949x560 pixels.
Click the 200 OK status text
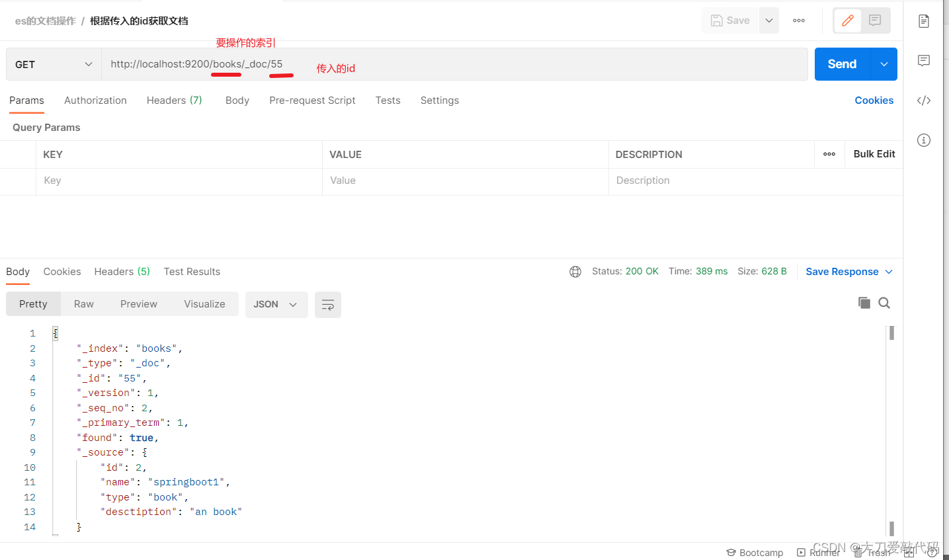pyautogui.click(x=642, y=271)
